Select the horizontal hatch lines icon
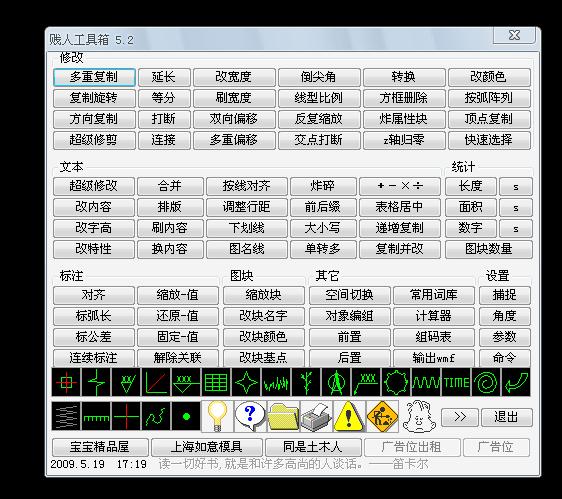Screen dimensions: 562x499 [66, 416]
